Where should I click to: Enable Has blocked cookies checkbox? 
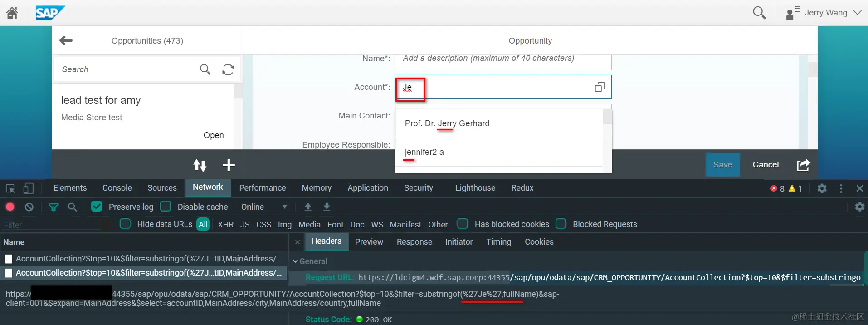tap(463, 224)
